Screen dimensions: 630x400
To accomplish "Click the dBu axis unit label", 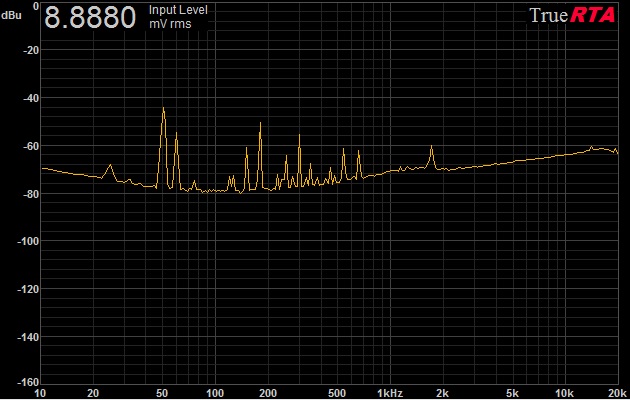I will (11, 15).
